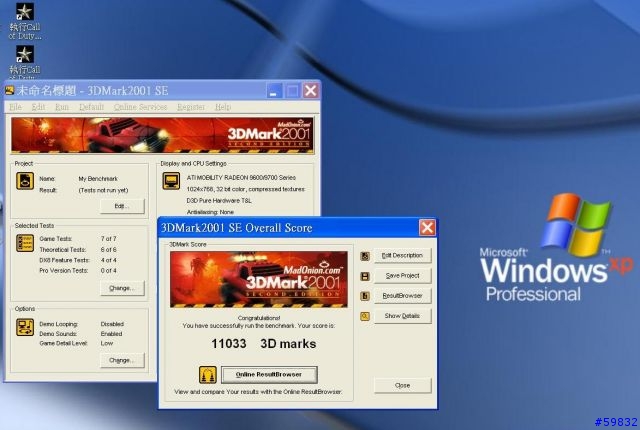
Task: Open the Help menu
Action: [223, 107]
